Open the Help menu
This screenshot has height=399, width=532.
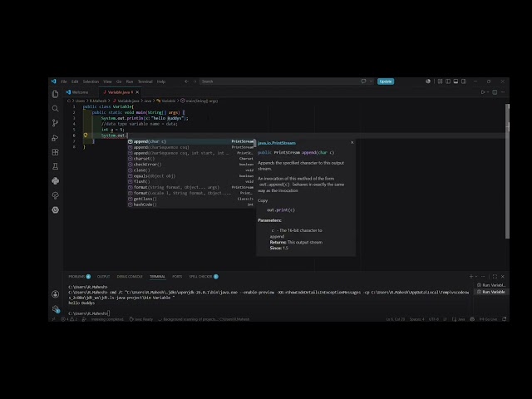(160, 81)
